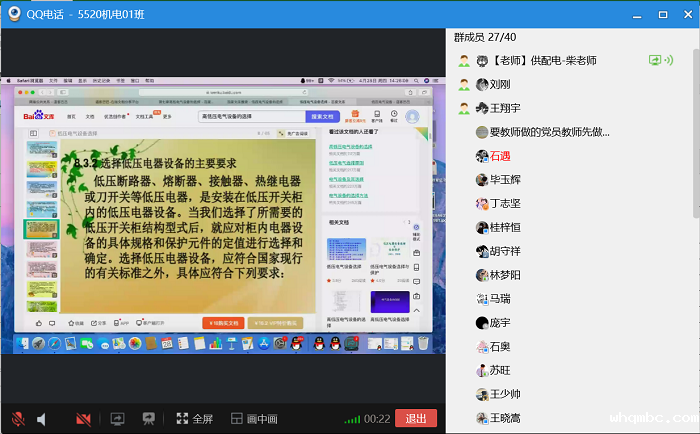Click 刘刚's avatar in member list
The height and width of the screenshot is (434, 700).
482,85
